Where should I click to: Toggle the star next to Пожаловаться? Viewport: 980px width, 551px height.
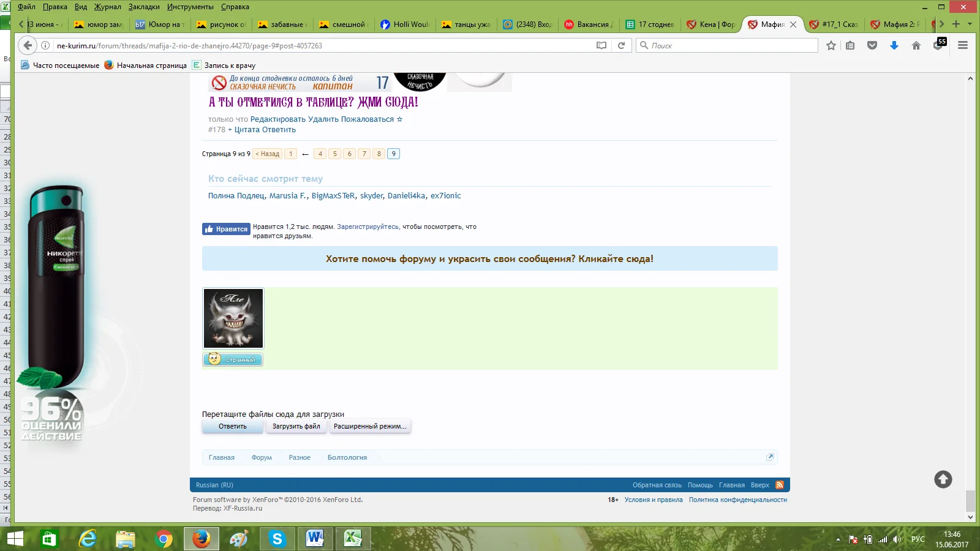pyautogui.click(x=400, y=119)
